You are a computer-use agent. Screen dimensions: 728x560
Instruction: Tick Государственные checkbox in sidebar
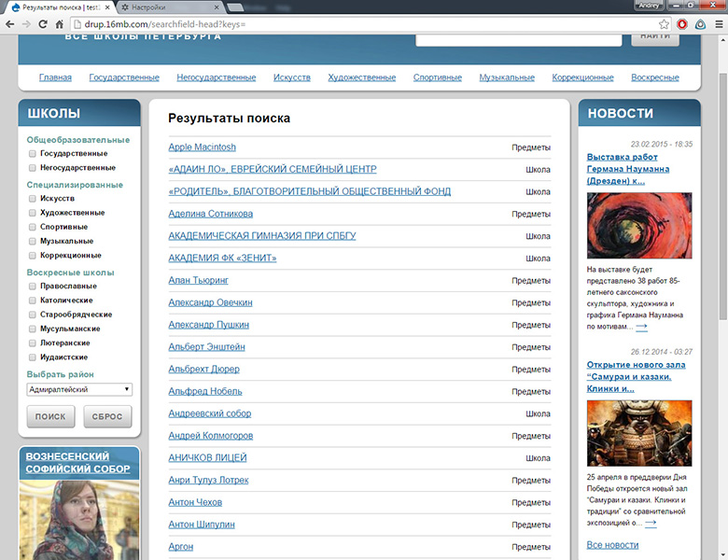(32, 154)
